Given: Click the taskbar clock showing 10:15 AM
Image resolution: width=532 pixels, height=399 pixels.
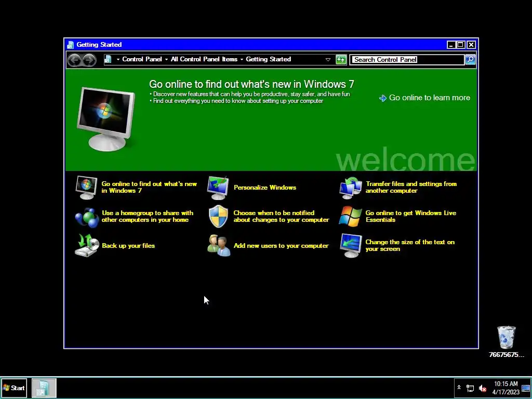Looking at the screenshot, I should click(506, 388).
